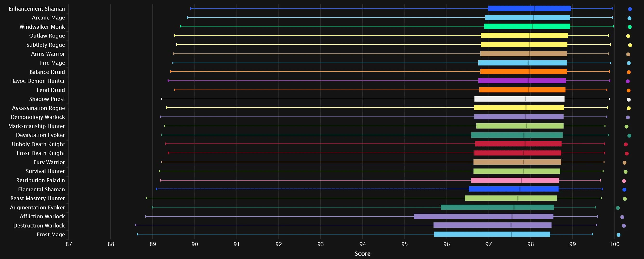Click the Survival Hunter label
This screenshot has height=259, width=644.
(x=45, y=171)
